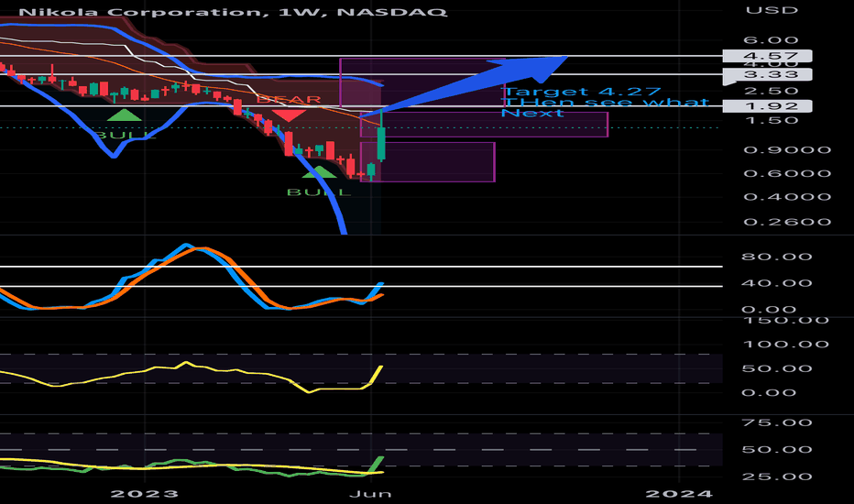Click the 'Target 4.27' annotation text
This screenshot has width=854, height=504.
point(581,92)
